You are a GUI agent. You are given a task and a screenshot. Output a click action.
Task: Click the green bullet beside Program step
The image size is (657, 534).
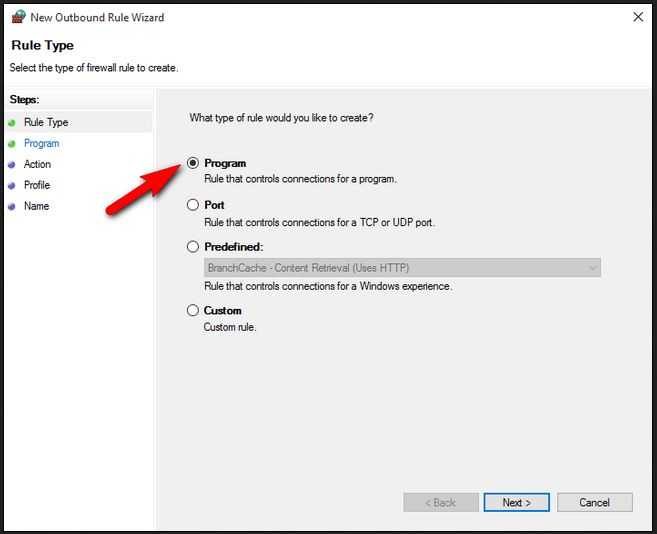[x=12, y=144]
